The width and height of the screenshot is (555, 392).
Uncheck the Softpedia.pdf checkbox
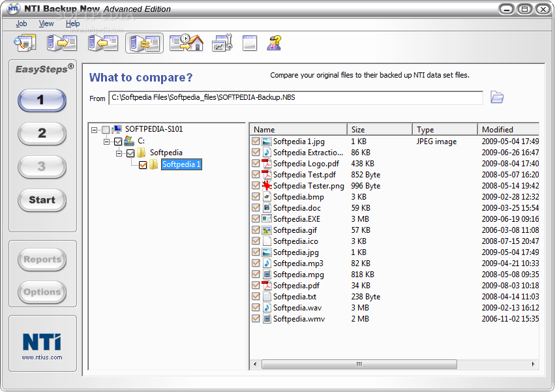click(x=256, y=285)
